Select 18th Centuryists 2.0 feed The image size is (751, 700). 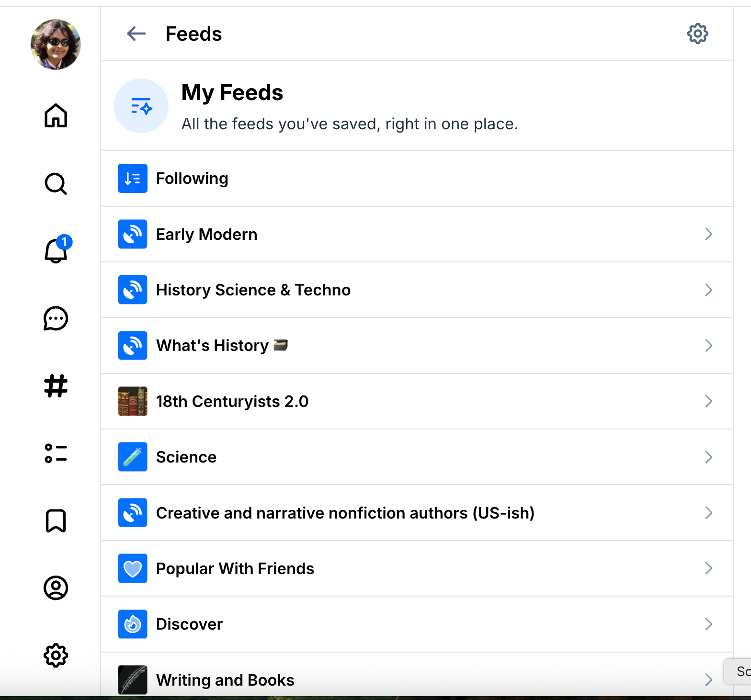(232, 401)
